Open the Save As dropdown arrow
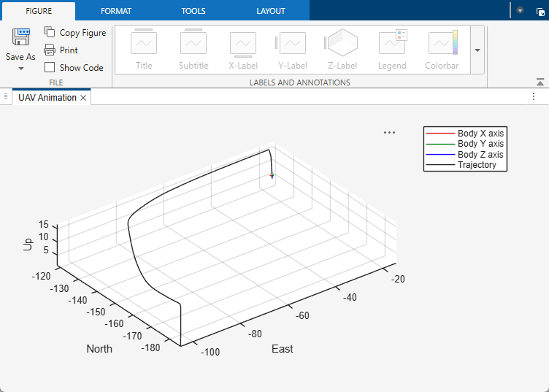 [21, 69]
